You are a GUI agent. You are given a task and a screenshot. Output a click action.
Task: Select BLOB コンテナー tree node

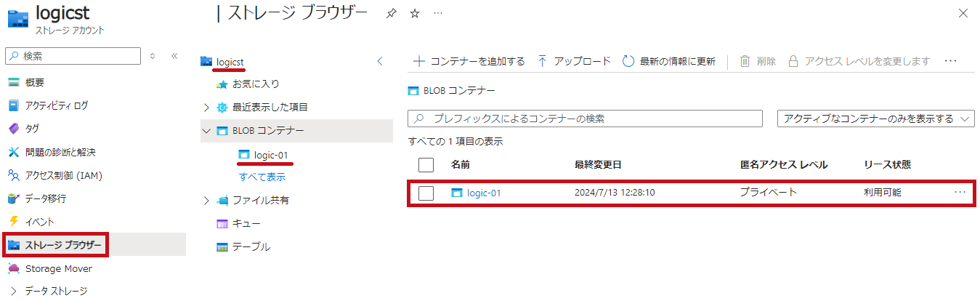pos(268,131)
